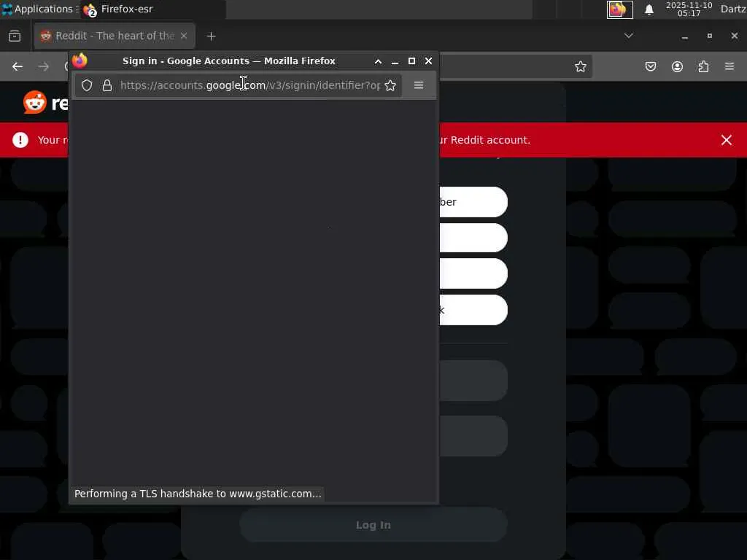Restore the main Firefox window size
The height and width of the screenshot is (560, 747).
[709, 36]
